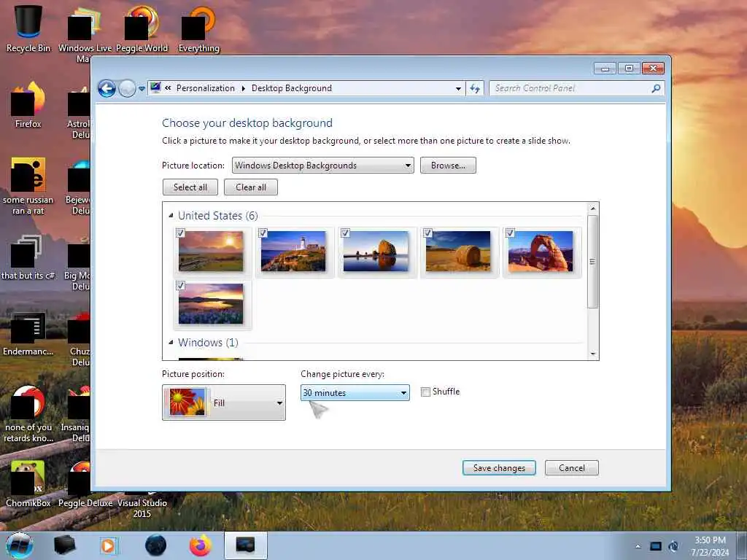Open the Change picture every dropdown
This screenshot has height=560, width=747.
(x=355, y=393)
